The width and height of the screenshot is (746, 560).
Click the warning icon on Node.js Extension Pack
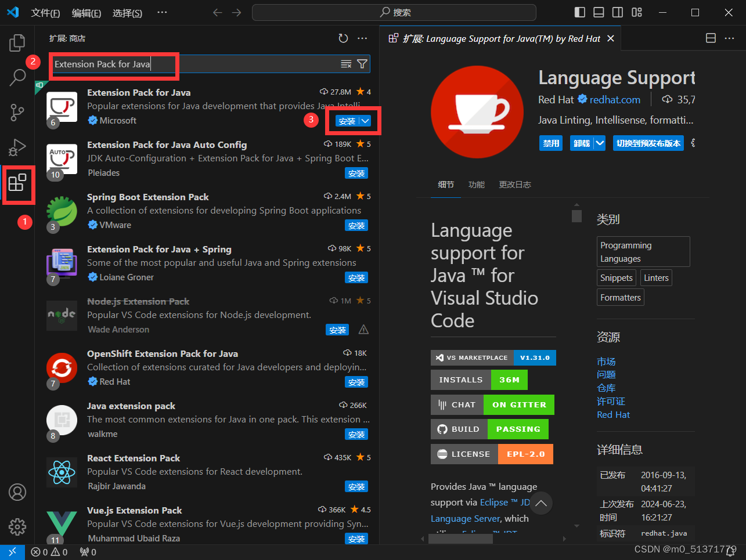pyautogui.click(x=364, y=330)
